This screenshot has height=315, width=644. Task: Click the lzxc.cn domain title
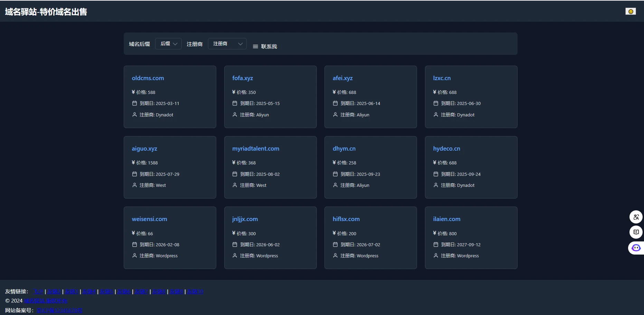tap(442, 78)
